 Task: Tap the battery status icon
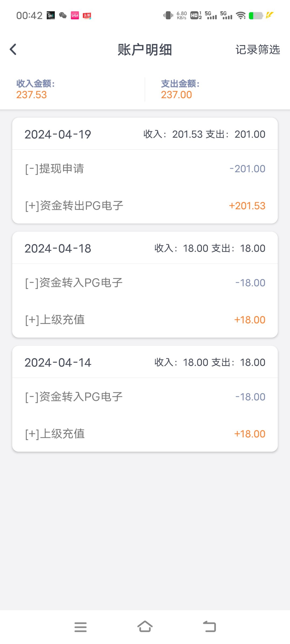[256, 16]
